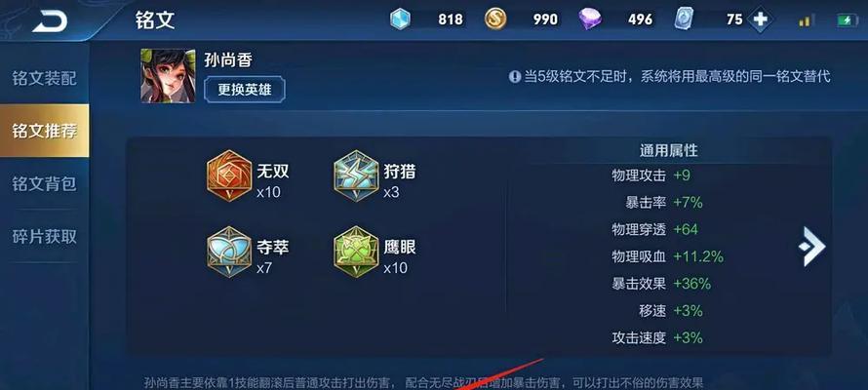The width and height of the screenshot is (868, 390).
Task: Open the 铭文装配 tab
Action: tap(44, 78)
